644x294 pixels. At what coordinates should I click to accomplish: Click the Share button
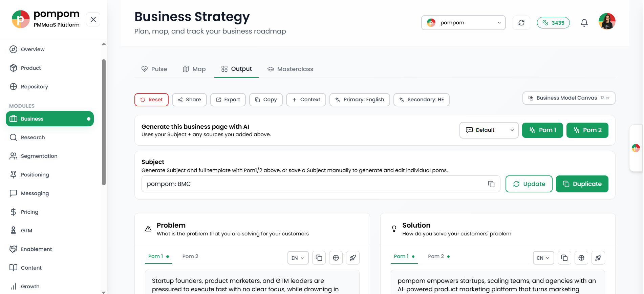pyautogui.click(x=189, y=100)
